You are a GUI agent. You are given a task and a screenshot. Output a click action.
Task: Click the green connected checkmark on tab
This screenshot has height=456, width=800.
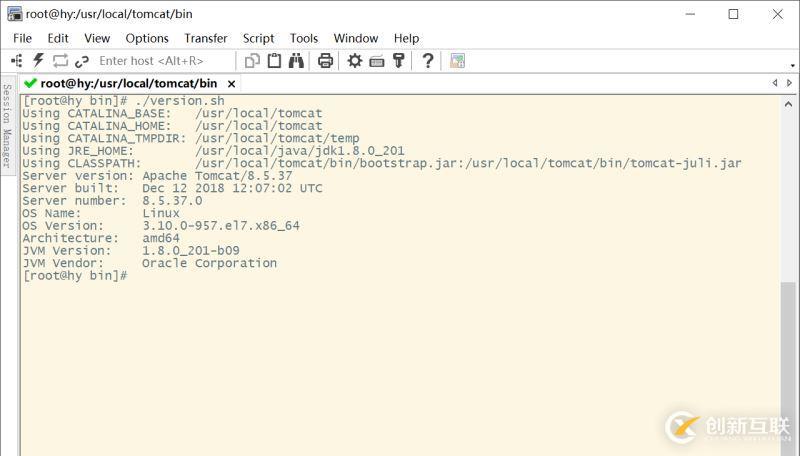(x=30, y=83)
